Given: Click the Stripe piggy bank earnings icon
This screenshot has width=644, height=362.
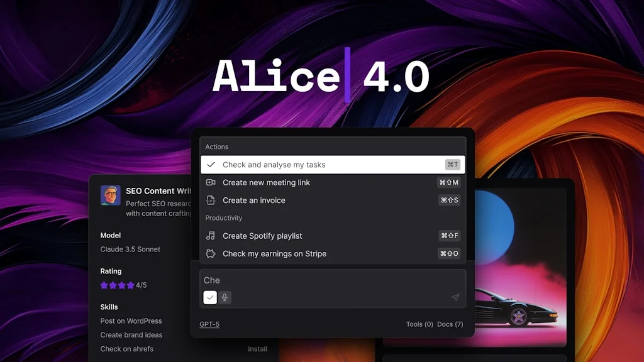Looking at the screenshot, I should (211, 253).
